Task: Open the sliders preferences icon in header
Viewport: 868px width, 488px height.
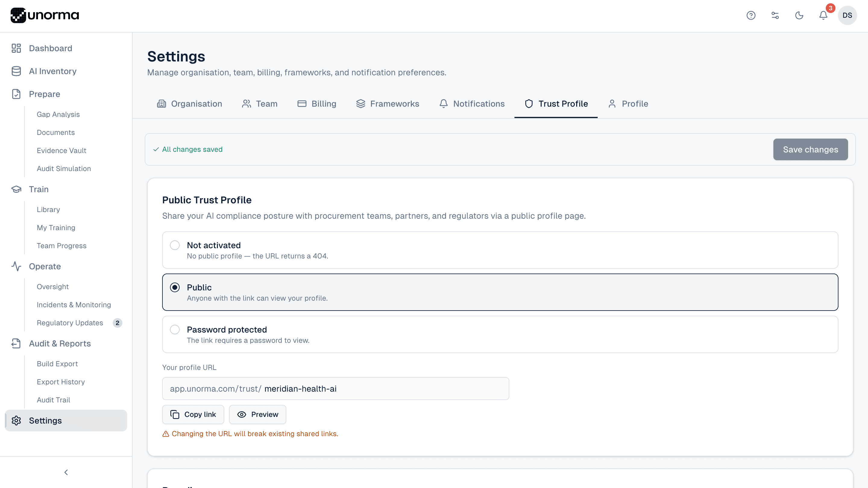Action: 775,15
